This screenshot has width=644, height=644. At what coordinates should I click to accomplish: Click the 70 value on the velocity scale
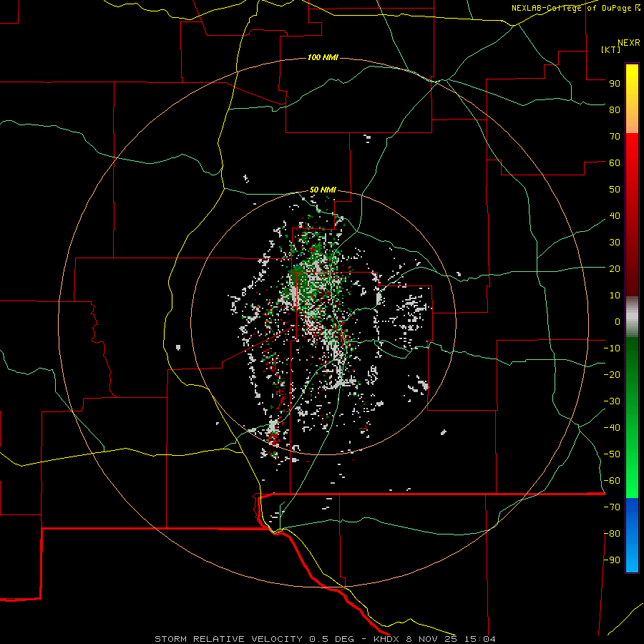tap(615, 137)
